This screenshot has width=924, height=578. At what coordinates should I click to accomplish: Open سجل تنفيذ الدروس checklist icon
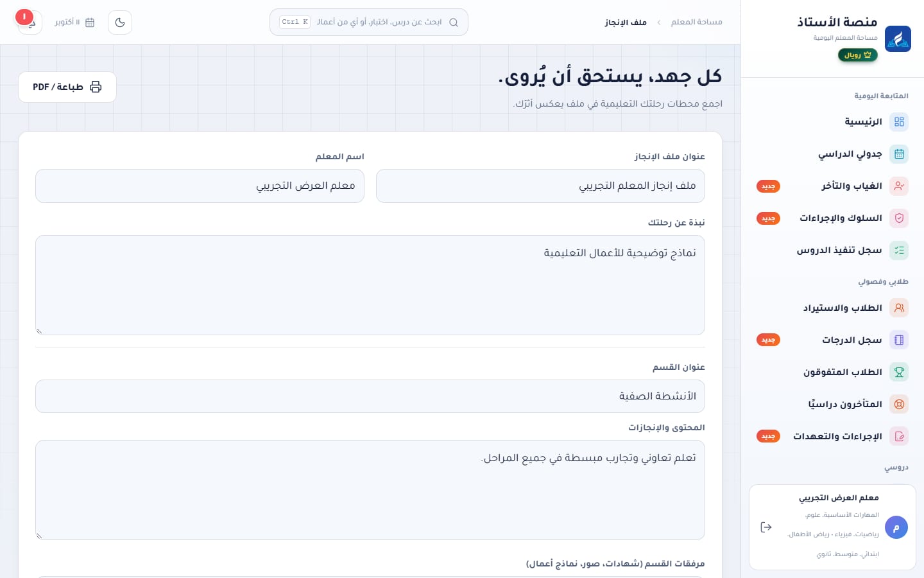tap(899, 250)
